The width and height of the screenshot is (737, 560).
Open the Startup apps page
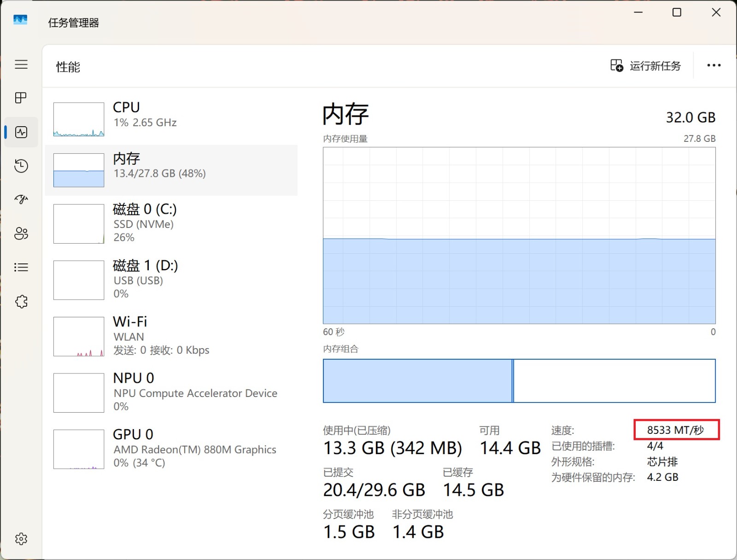pos(21,199)
